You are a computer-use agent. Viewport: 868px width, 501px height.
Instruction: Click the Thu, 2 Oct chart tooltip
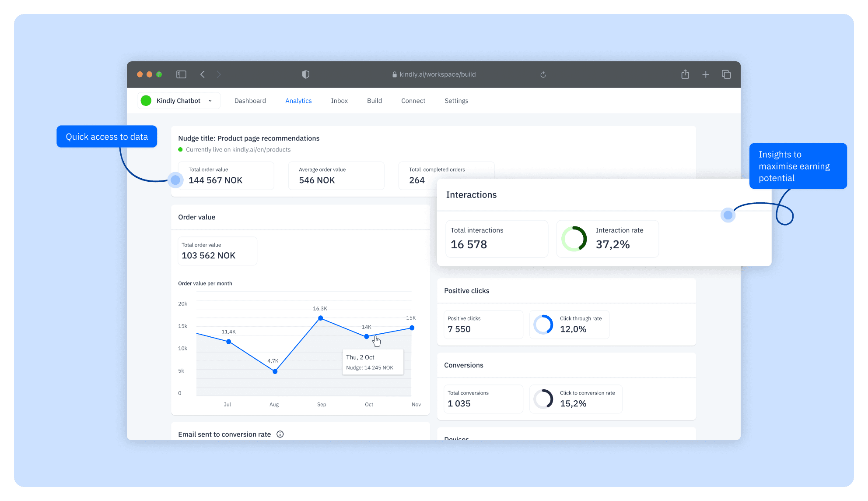click(x=373, y=362)
